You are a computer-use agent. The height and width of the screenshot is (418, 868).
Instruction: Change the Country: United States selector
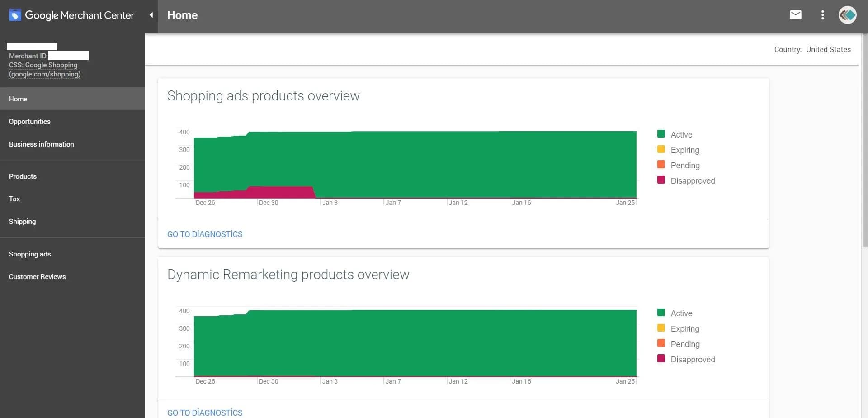click(812, 49)
